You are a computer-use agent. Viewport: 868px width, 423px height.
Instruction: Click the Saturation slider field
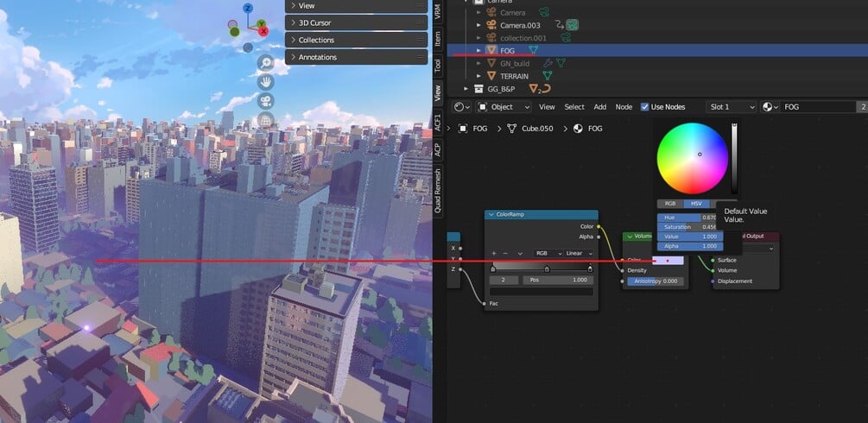(690, 227)
